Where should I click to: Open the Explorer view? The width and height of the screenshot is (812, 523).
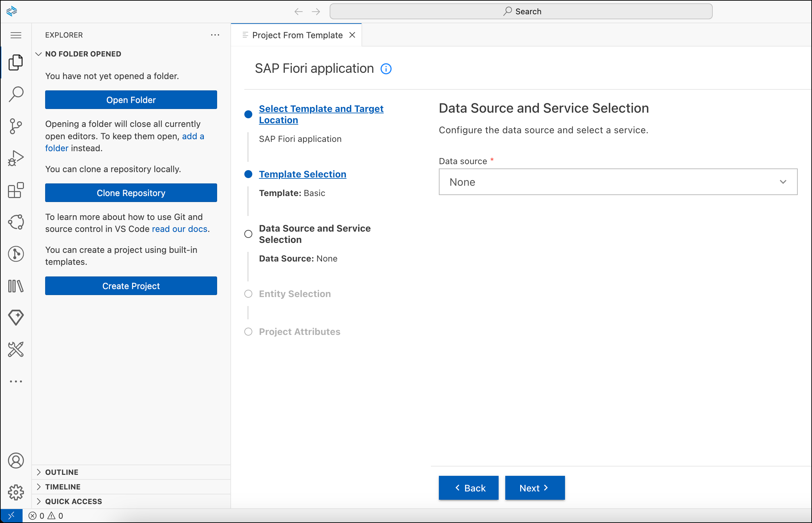(x=16, y=62)
